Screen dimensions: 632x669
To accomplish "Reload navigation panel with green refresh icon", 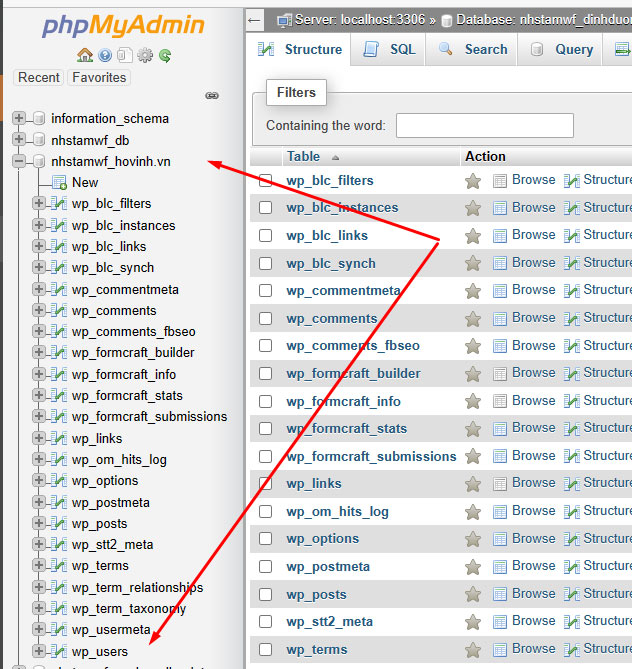I will 165,55.
